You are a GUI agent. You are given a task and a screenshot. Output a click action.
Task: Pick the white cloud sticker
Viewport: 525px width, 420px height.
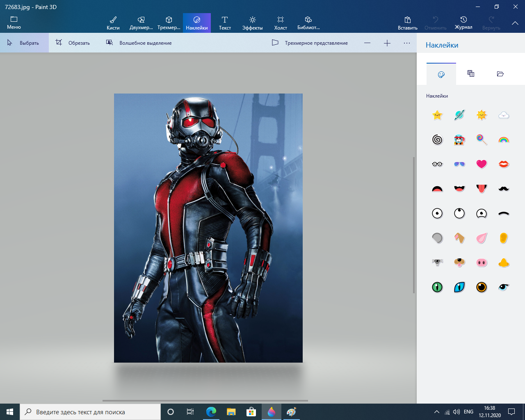pyautogui.click(x=504, y=115)
